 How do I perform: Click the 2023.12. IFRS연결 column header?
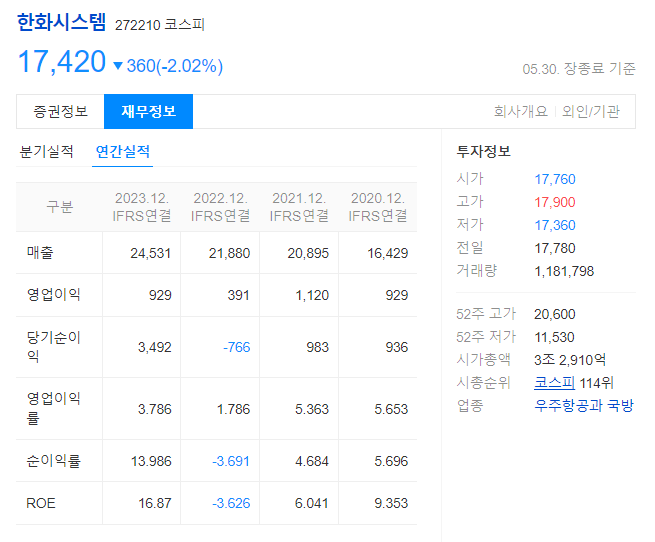pos(142,207)
